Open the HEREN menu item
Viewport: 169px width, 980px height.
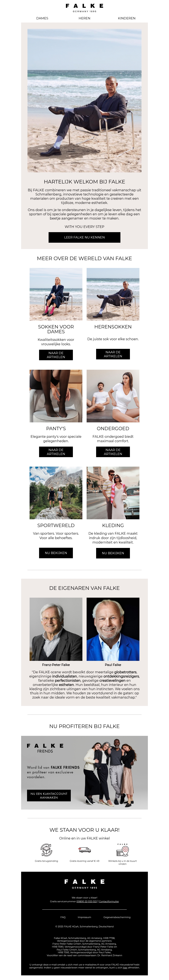click(x=84, y=18)
